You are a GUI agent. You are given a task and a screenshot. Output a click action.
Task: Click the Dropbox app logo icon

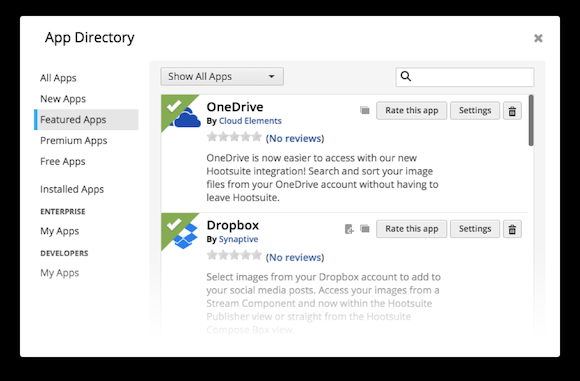point(185,236)
